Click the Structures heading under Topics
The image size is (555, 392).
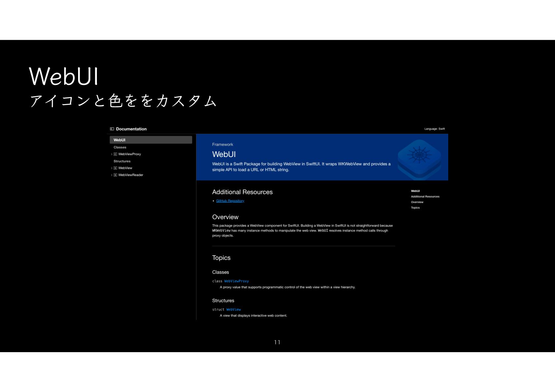click(x=223, y=300)
